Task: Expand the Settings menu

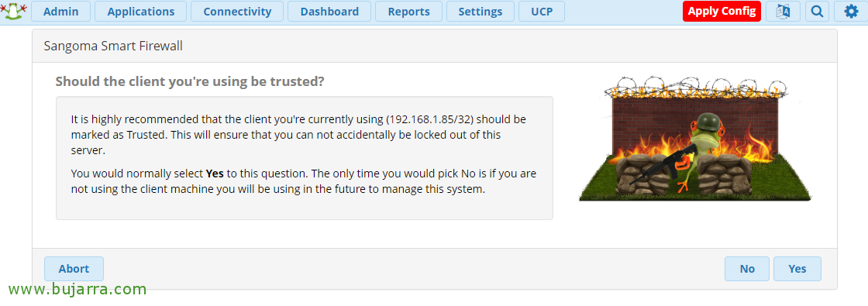Action: (480, 12)
